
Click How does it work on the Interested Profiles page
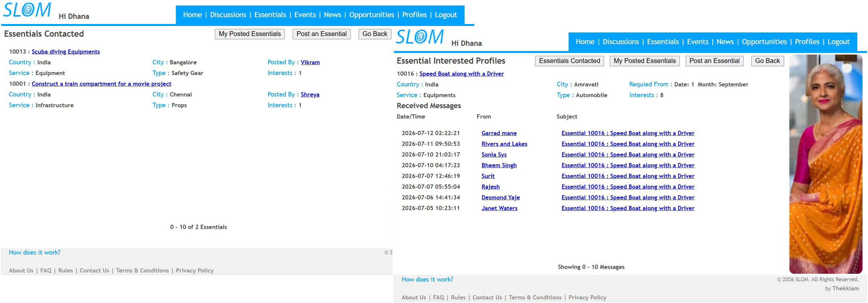point(427,279)
